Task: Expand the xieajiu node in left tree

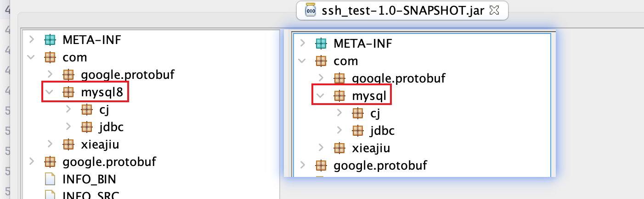Action: click(50, 144)
